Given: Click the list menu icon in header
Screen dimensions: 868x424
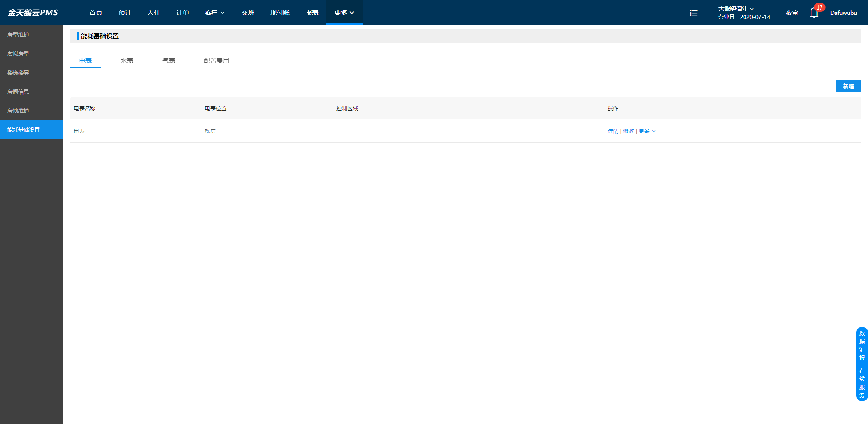Looking at the screenshot, I should coord(693,13).
